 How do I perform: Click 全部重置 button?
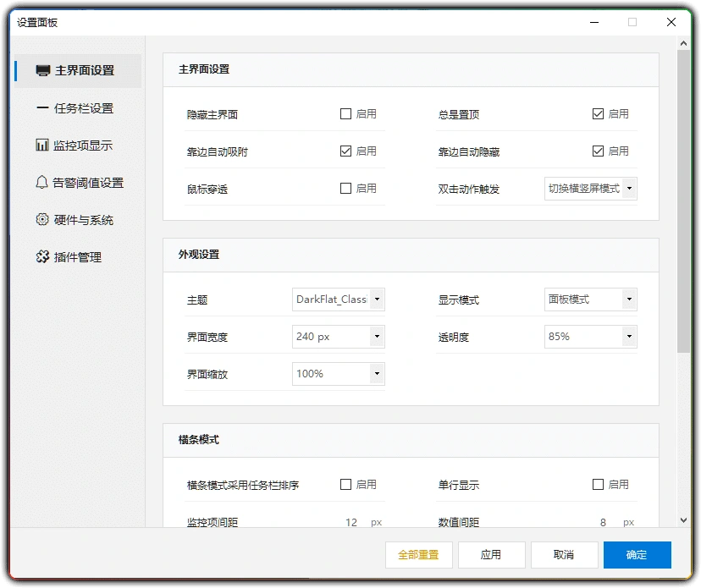[419, 555]
